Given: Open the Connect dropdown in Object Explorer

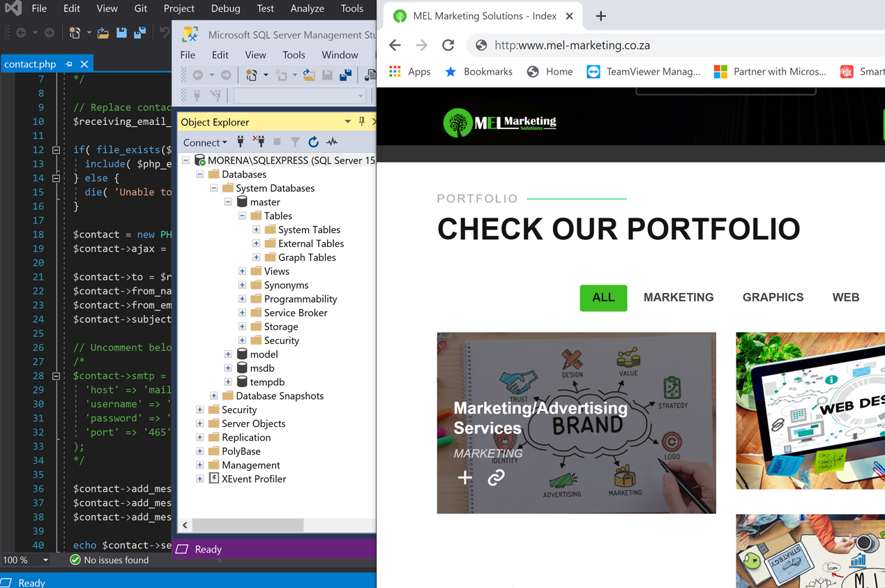Looking at the screenshot, I should tap(204, 142).
